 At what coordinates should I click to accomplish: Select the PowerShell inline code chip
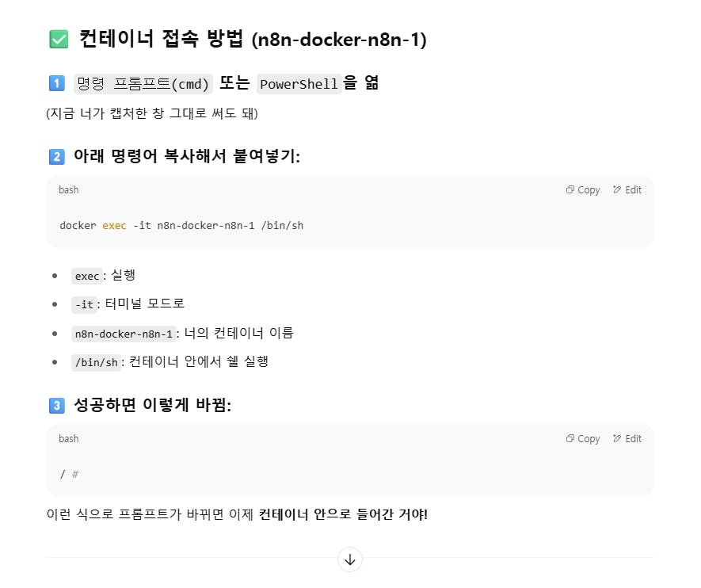pos(299,84)
